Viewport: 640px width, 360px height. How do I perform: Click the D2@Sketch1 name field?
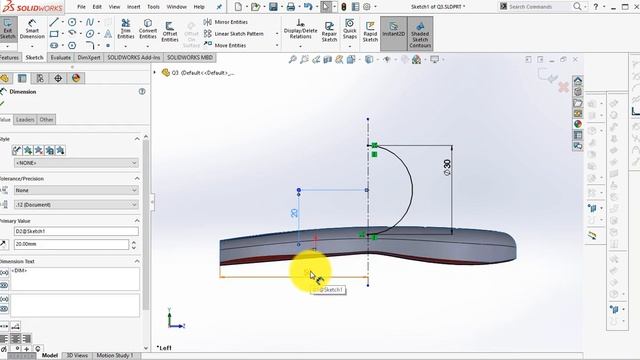tap(76, 231)
